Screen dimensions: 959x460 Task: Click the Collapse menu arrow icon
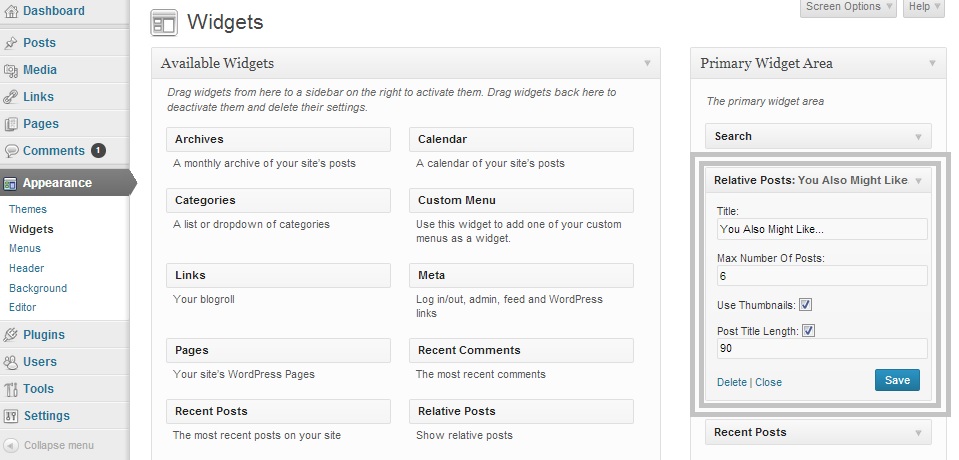tap(11, 445)
